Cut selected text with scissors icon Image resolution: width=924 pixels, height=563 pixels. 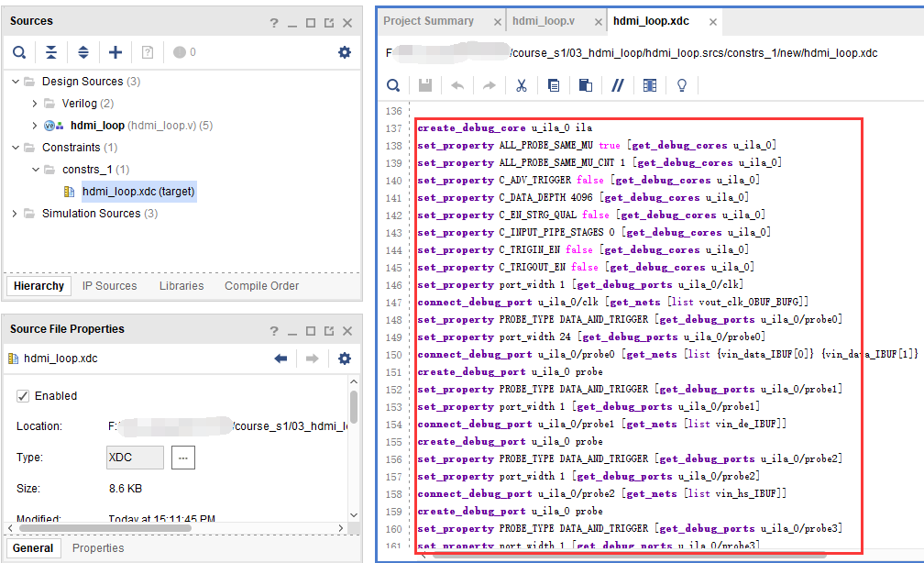(521, 85)
